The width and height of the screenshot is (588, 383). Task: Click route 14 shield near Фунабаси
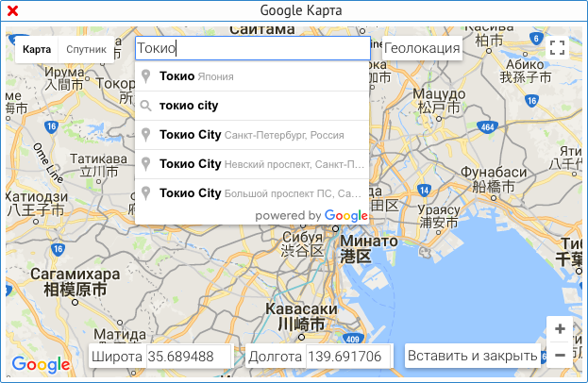(x=424, y=191)
